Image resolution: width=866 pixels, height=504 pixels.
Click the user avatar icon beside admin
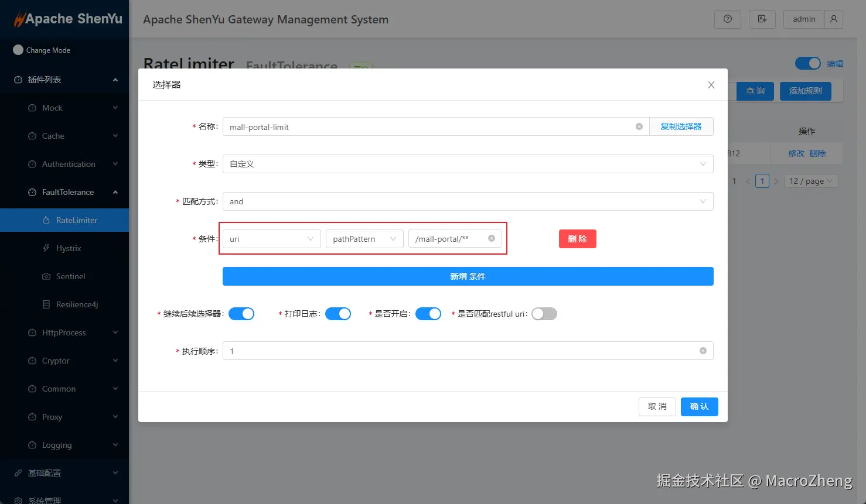[x=834, y=19]
